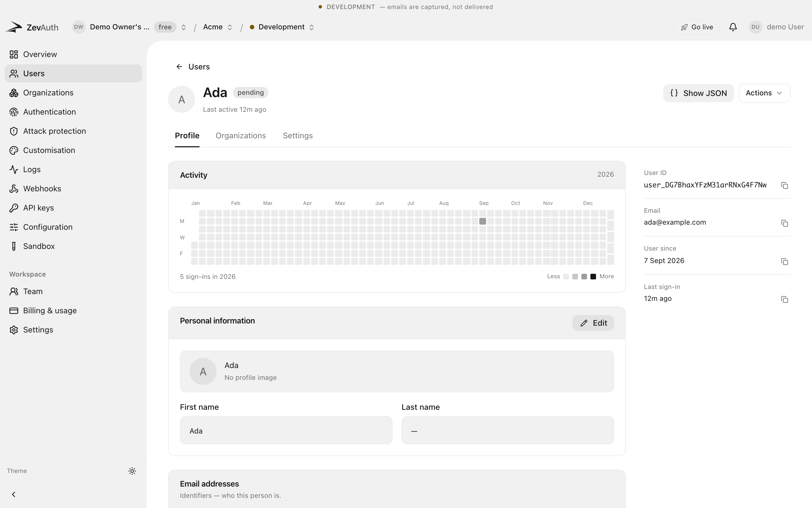
Task: Click the darker September activity cell
Action: [482, 221]
